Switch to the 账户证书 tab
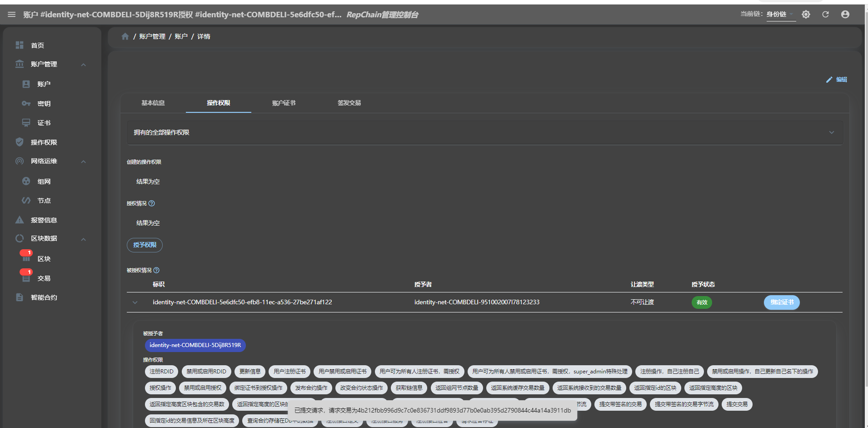The height and width of the screenshot is (428, 868). [284, 103]
